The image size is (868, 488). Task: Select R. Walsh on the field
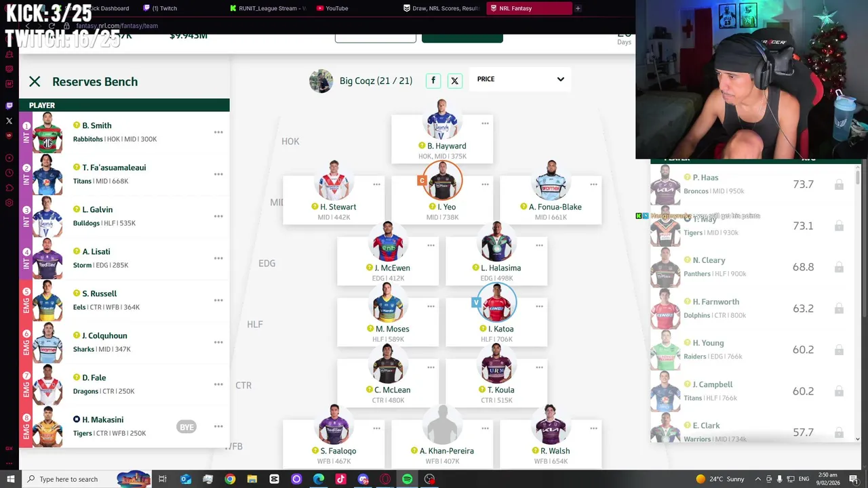[551, 444]
